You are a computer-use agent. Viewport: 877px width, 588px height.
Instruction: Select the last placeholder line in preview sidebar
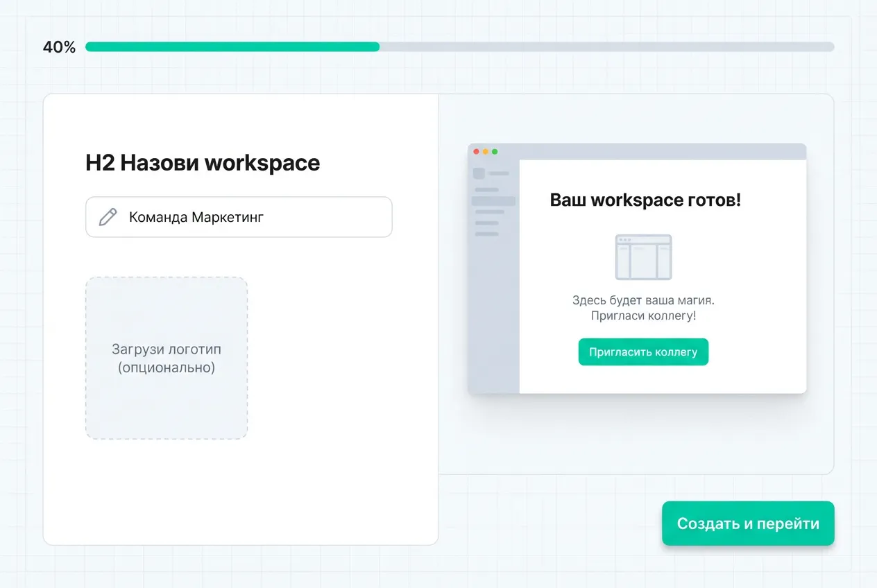point(486,234)
